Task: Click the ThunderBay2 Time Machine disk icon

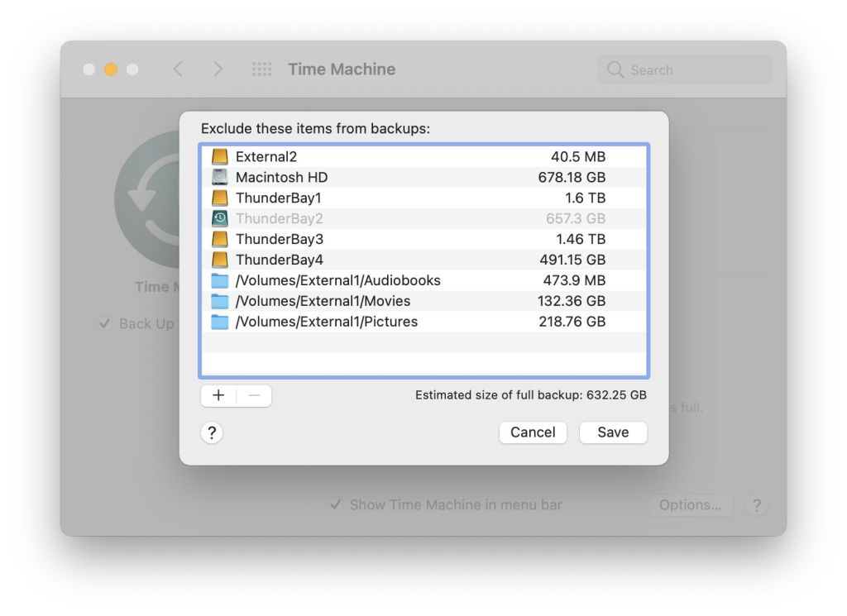Action: pyautogui.click(x=219, y=218)
